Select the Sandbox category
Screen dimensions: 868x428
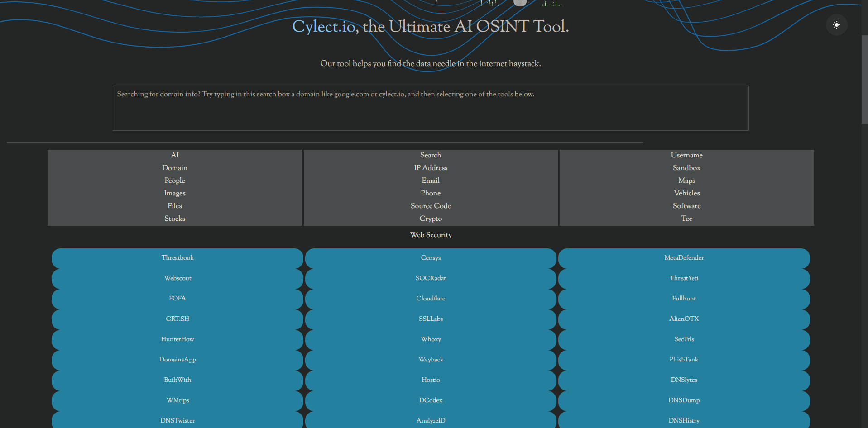point(687,168)
